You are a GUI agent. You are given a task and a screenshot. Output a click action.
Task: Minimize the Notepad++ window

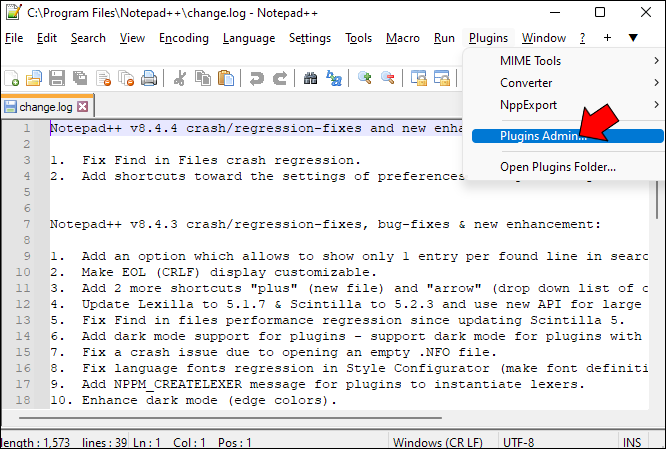point(554,12)
